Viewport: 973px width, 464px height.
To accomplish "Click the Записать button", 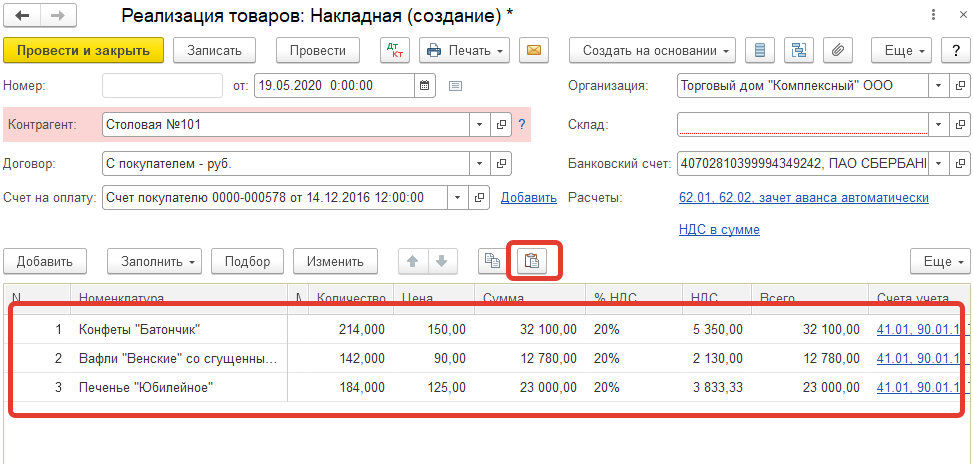I will point(214,51).
